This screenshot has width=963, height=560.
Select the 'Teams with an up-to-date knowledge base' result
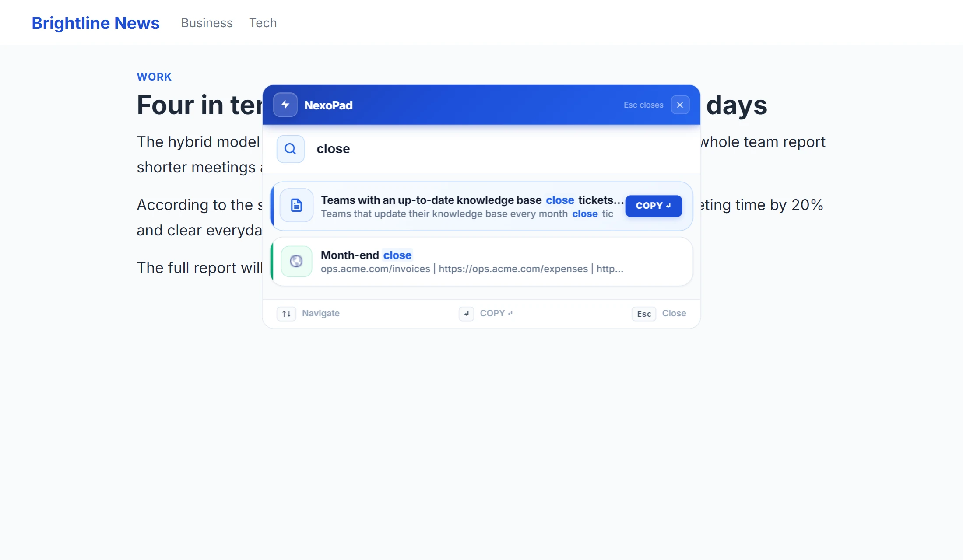pyautogui.click(x=481, y=206)
